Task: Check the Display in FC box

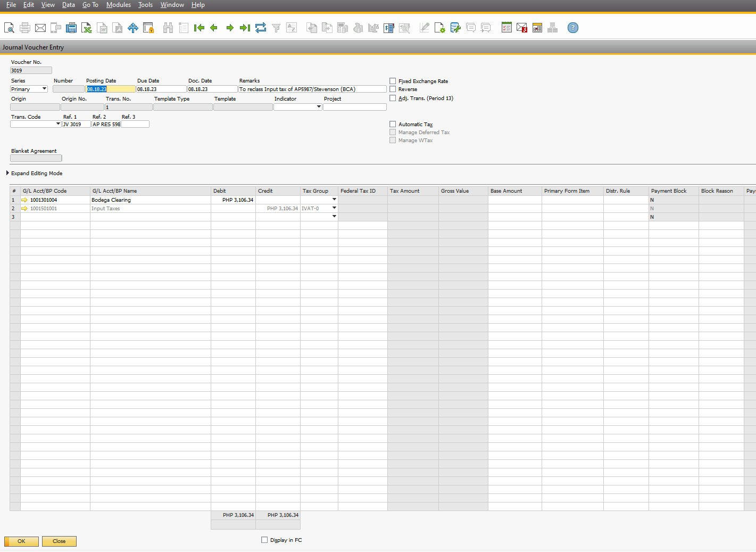Action: 264,540
